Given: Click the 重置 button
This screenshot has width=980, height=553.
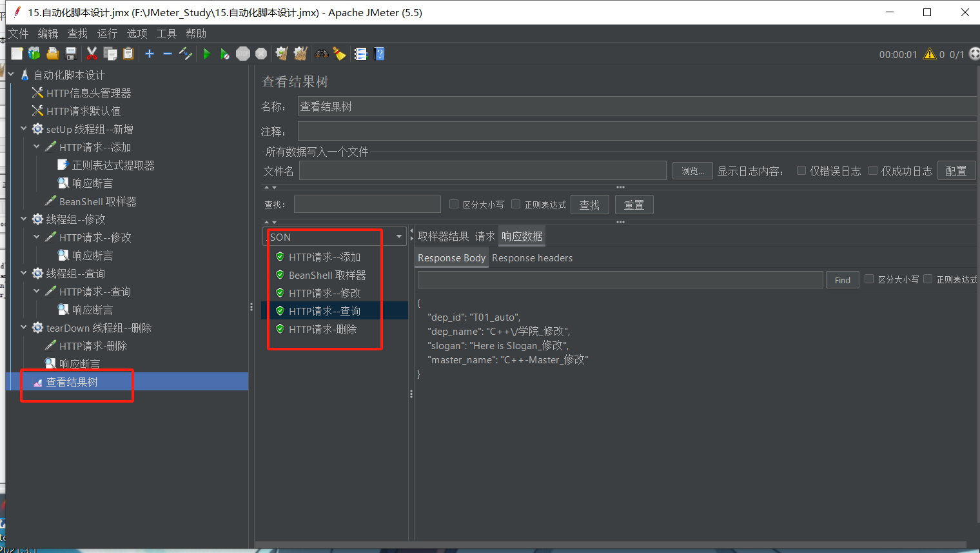Looking at the screenshot, I should coord(634,205).
